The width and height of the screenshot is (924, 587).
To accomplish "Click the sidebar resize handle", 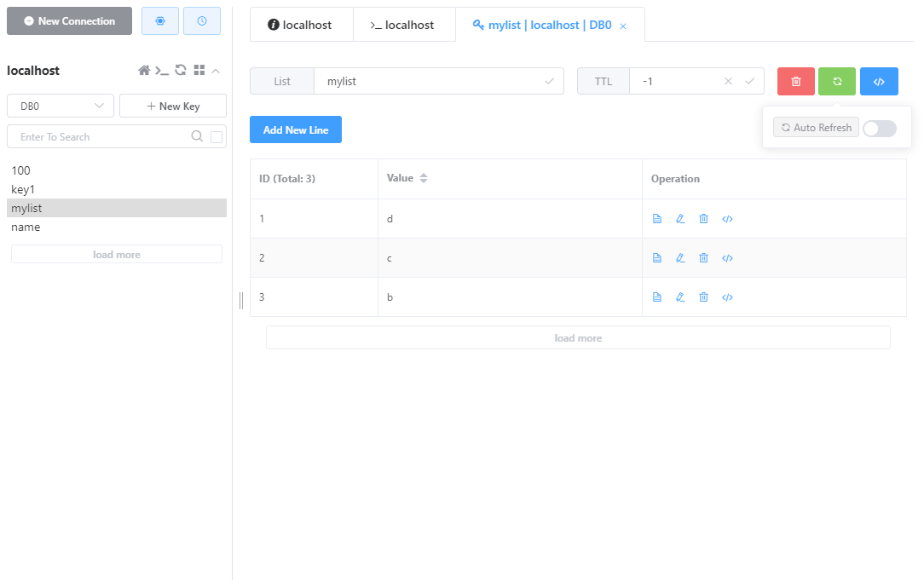I will pos(241,300).
